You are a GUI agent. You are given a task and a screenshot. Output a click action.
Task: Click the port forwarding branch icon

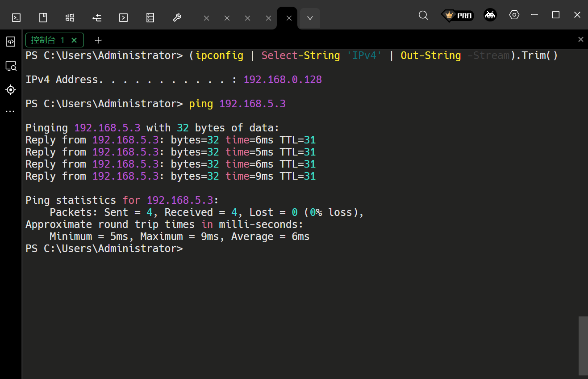(97, 18)
